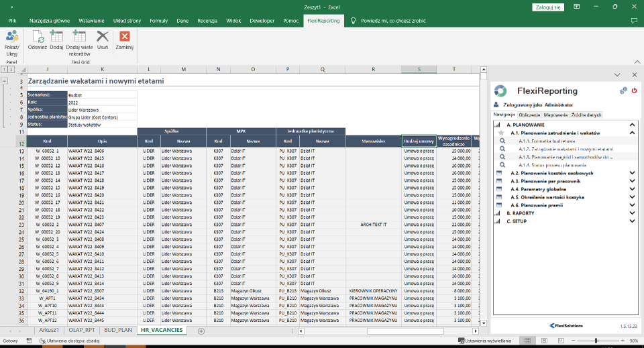The image size is (644, 348).
Task: Switch to Page Layout view in the status bar
Action: 543,341
